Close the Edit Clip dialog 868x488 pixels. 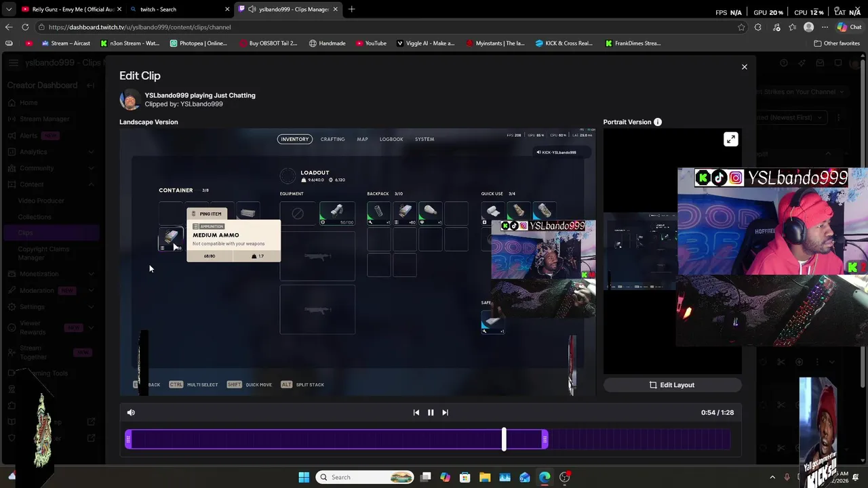pos(744,67)
